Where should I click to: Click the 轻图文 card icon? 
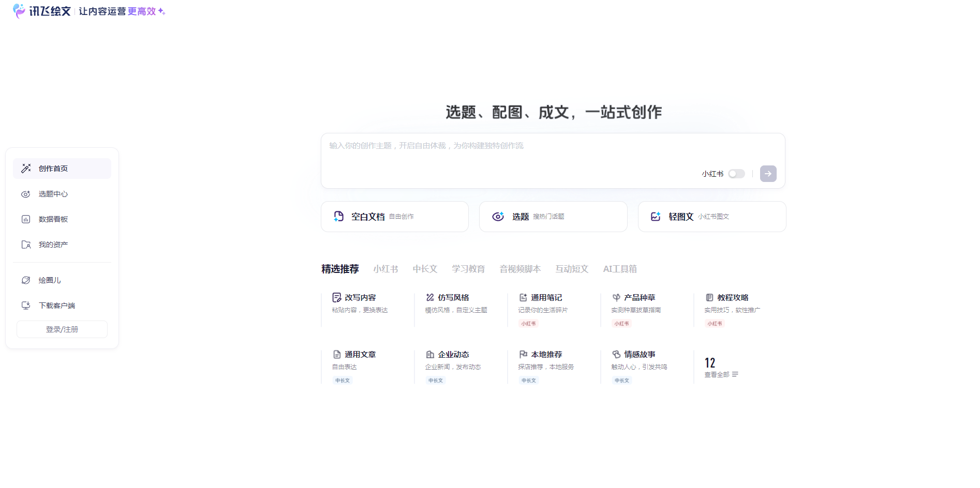(656, 216)
